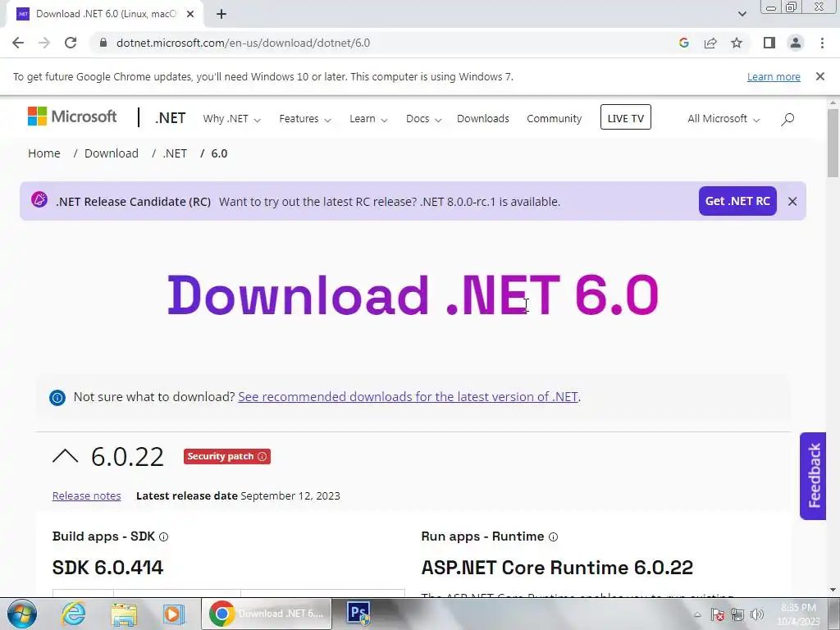Dismiss the Chrome update notification bar

tap(820, 76)
